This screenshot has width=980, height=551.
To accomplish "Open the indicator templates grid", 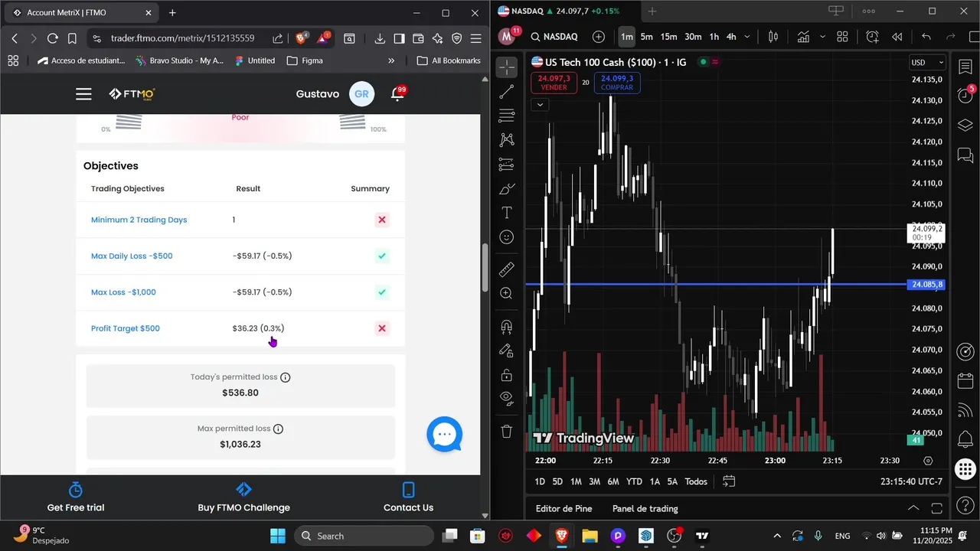I will 842,37.
